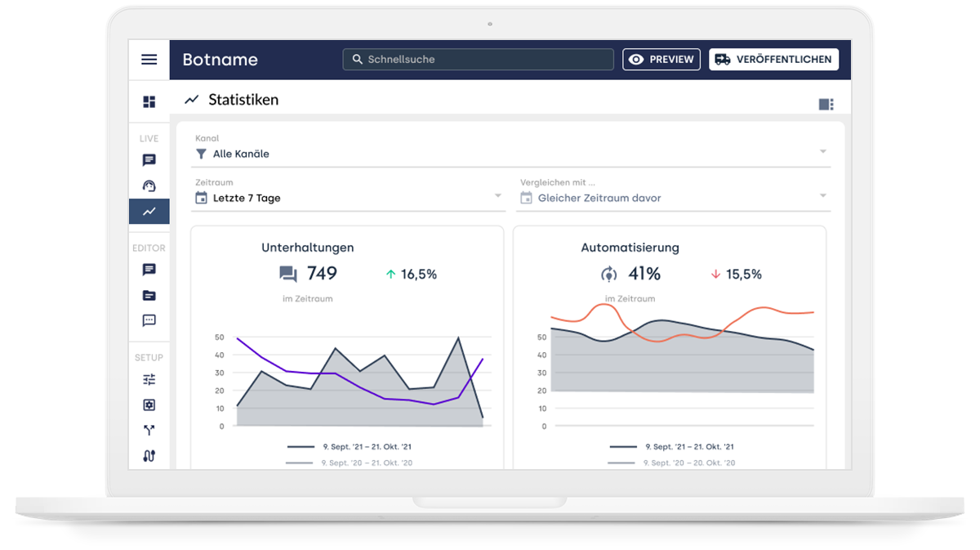Screen dimensions: 980x550
Task: Expand the Kanal dropdown showing Alle Kanäle
Action: [510, 154]
